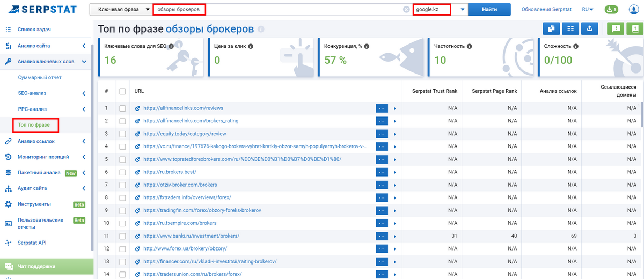Screen dimensions: 644x279
Task: Check the box for equity.today row
Action: point(123,134)
